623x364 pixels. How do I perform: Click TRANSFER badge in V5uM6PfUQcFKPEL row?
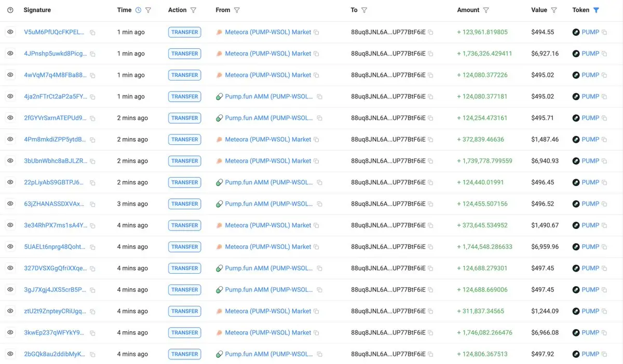[x=185, y=32]
